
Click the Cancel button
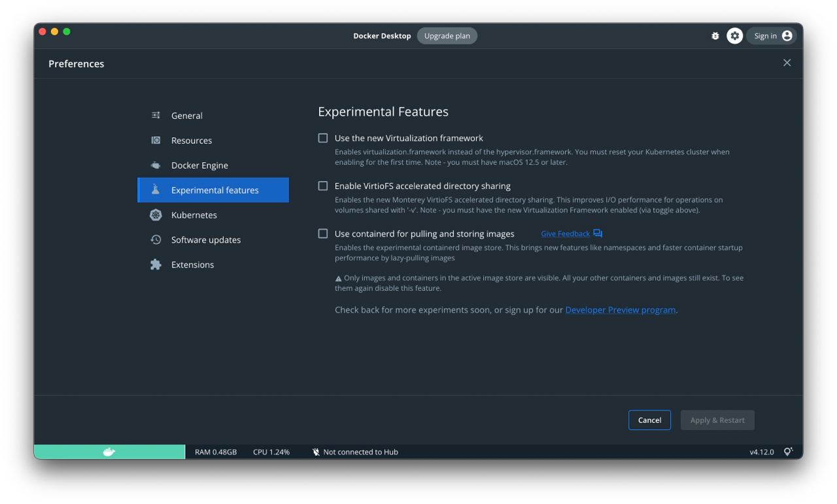[x=649, y=420]
